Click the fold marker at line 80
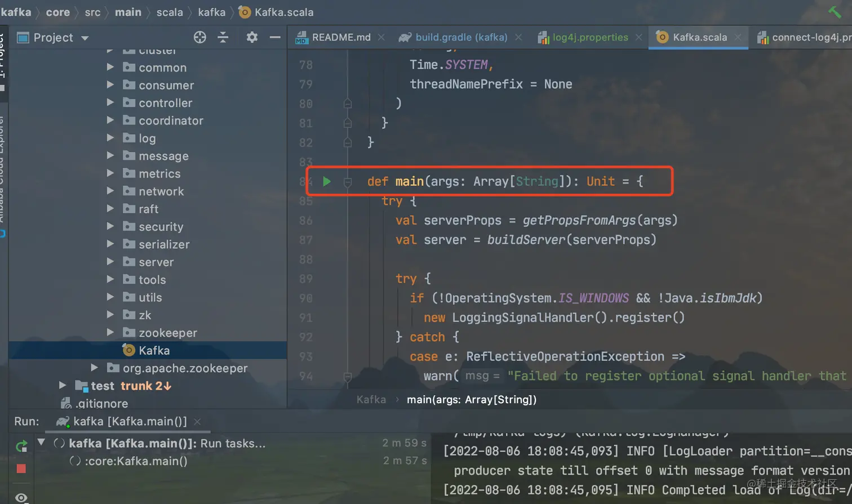The width and height of the screenshot is (852, 504). (348, 104)
